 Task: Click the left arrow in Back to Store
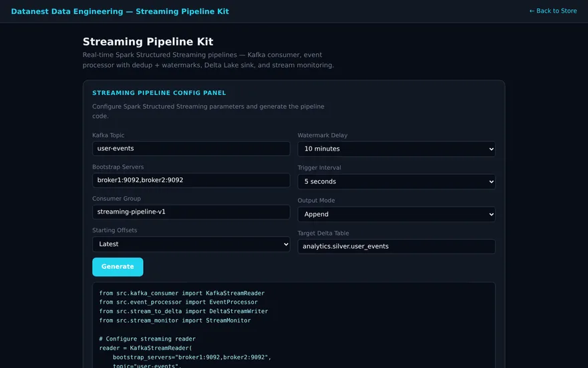532,11
